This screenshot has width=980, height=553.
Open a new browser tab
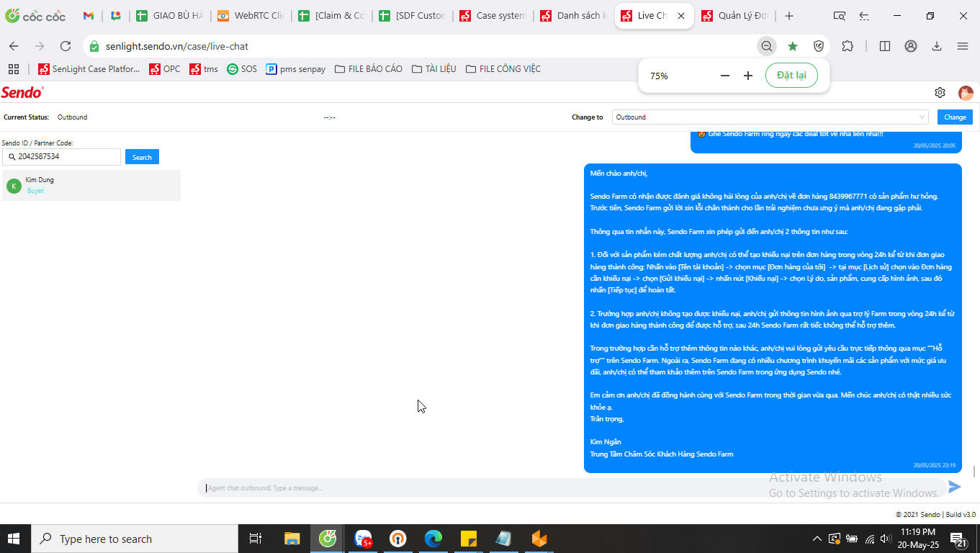tap(789, 16)
